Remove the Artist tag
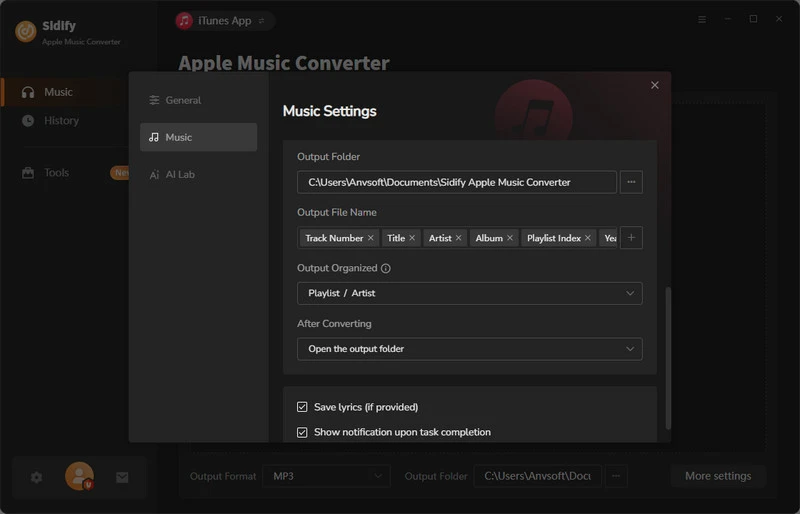 (x=458, y=238)
